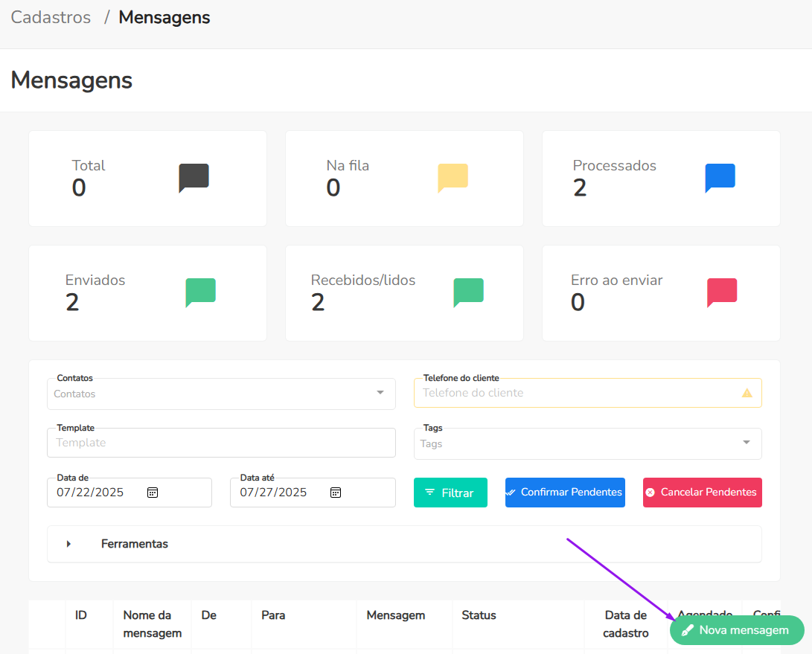The image size is (812, 654).
Task: Create a Nova mensagem
Action: tap(736, 630)
